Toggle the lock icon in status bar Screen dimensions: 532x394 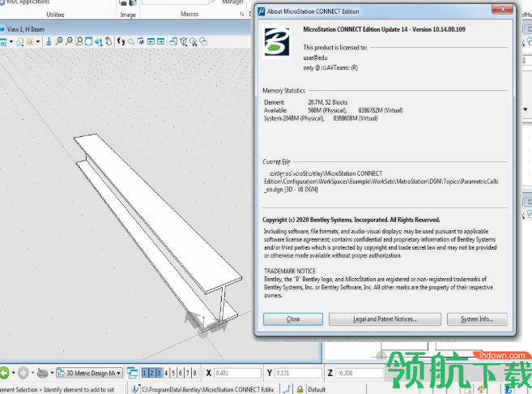300,389
